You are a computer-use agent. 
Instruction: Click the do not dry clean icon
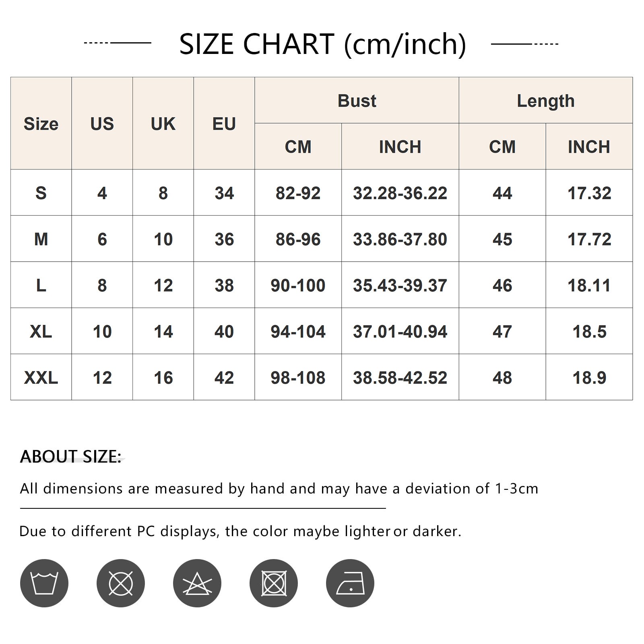point(121,583)
